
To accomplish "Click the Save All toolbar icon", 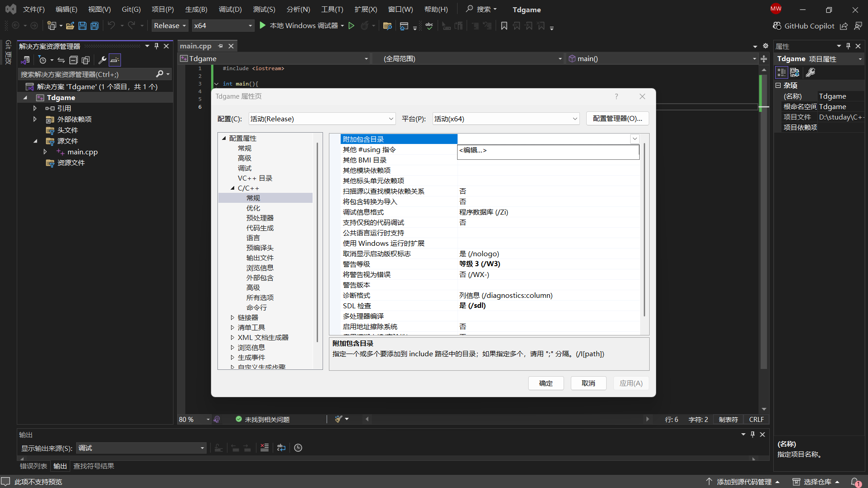I will (x=95, y=26).
